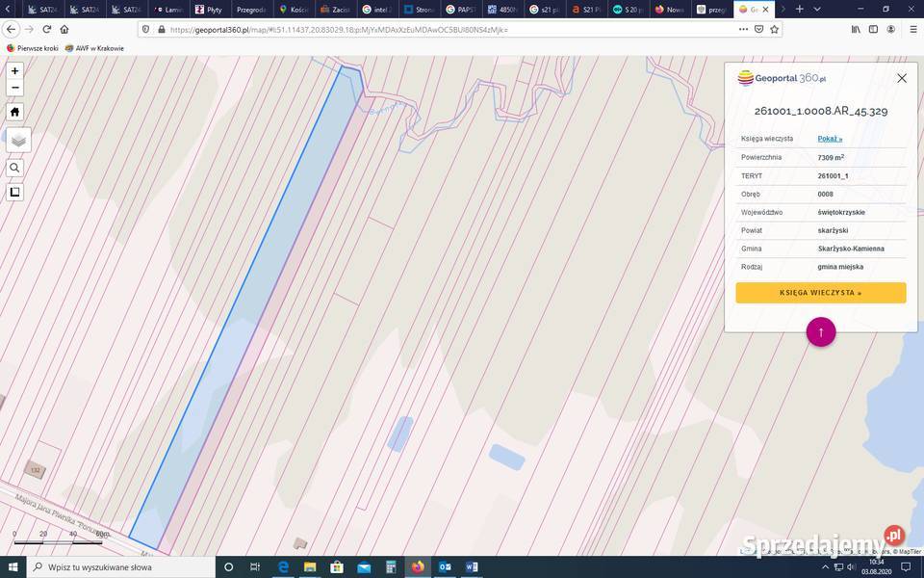
Task: Click the Wpisz tu wyszukiwane słowa search box
Action: click(121, 566)
